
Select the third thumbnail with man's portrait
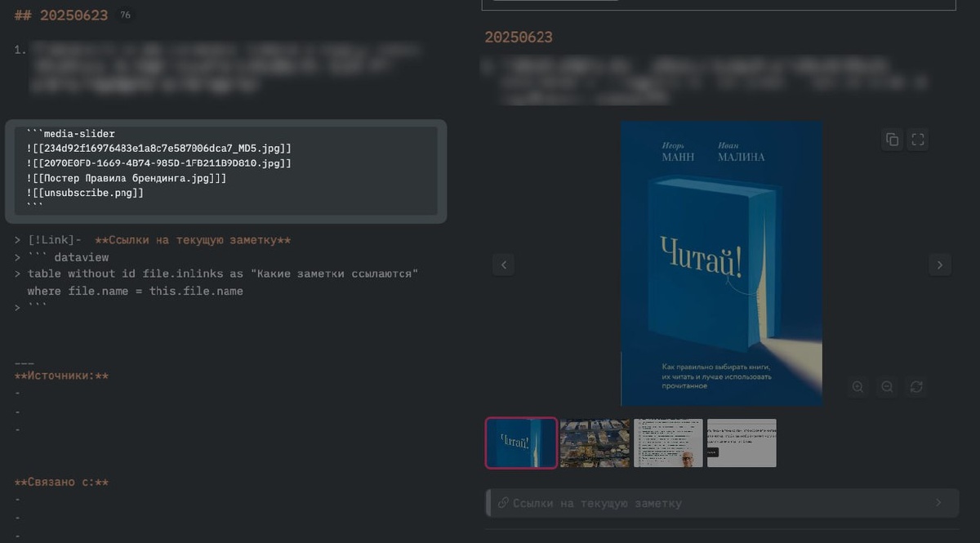pyautogui.click(x=668, y=443)
